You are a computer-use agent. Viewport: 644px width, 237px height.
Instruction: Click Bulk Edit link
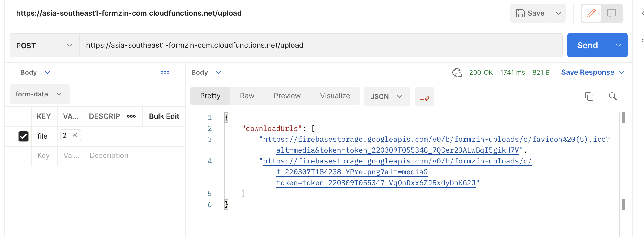click(x=164, y=116)
